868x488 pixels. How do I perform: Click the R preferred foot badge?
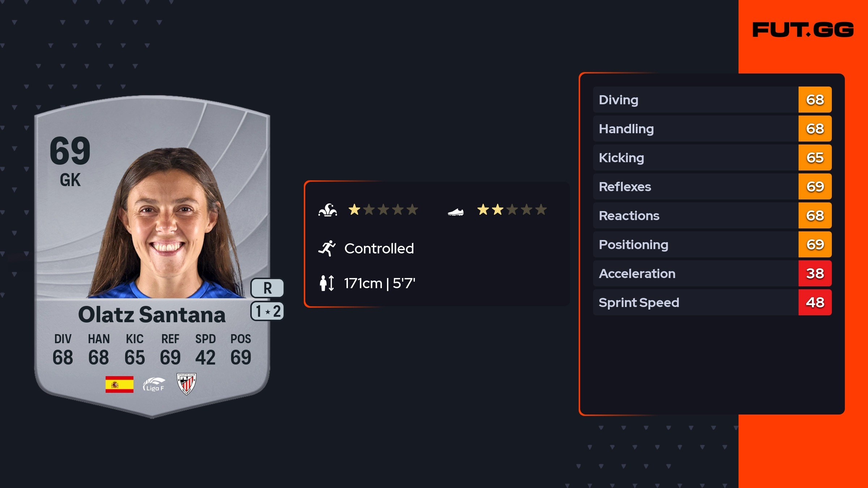coord(267,288)
